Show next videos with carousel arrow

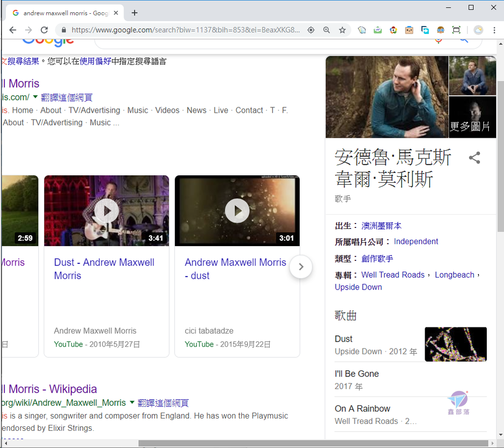pyautogui.click(x=301, y=267)
